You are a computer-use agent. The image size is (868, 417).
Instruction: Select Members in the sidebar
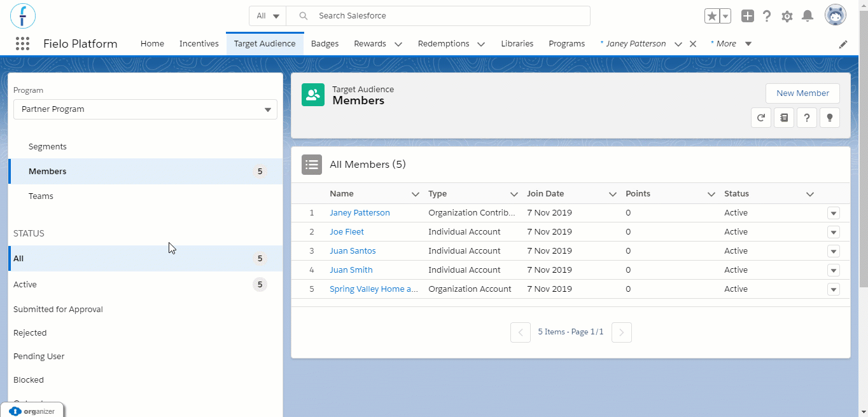coord(146,172)
